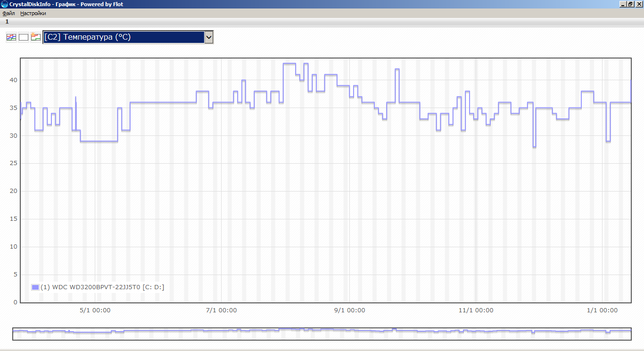Screen dimensions: 644x351
Task: Click the 1/1 00:00 axis label
Action: click(x=602, y=310)
